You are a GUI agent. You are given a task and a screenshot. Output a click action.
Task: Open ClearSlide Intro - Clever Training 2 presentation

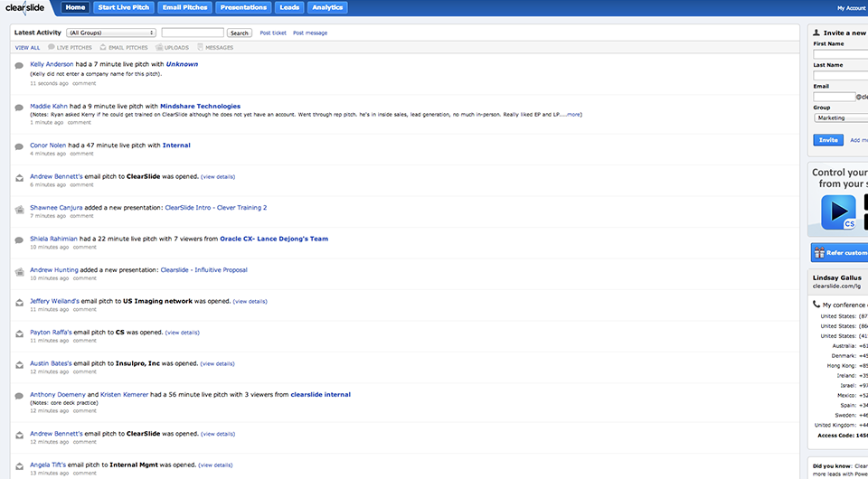click(216, 208)
